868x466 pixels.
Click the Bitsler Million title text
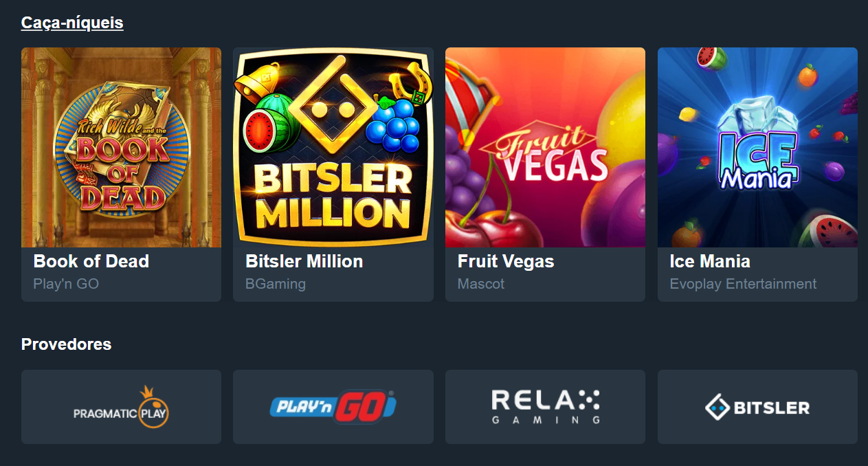304,261
